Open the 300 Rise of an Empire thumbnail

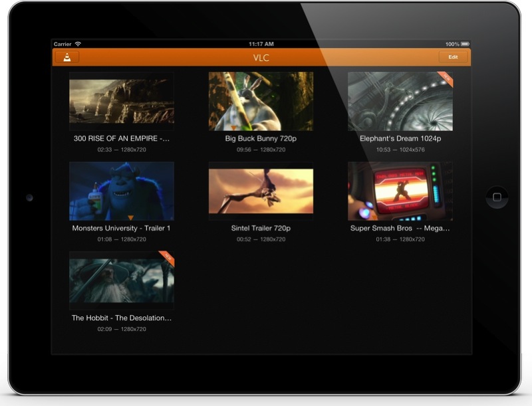click(122, 101)
